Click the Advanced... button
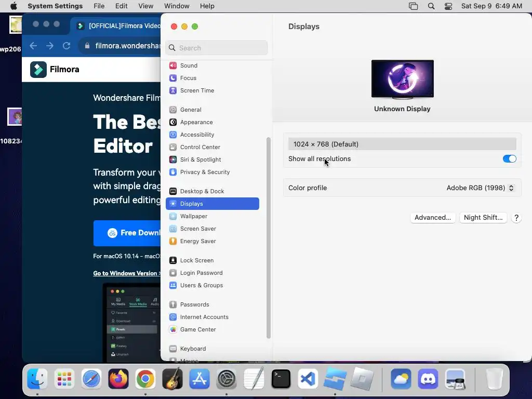Viewport: 532px width, 399px height. [433, 218]
